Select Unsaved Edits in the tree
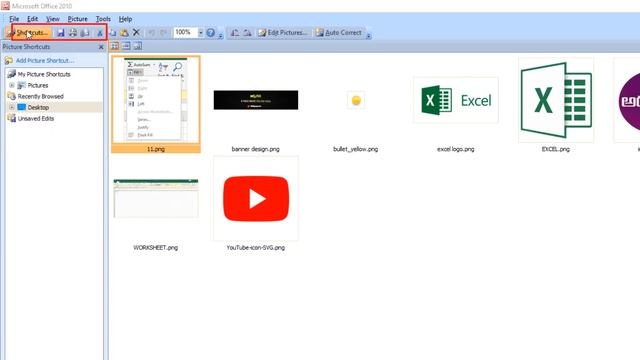The image size is (640, 360). pos(36,118)
